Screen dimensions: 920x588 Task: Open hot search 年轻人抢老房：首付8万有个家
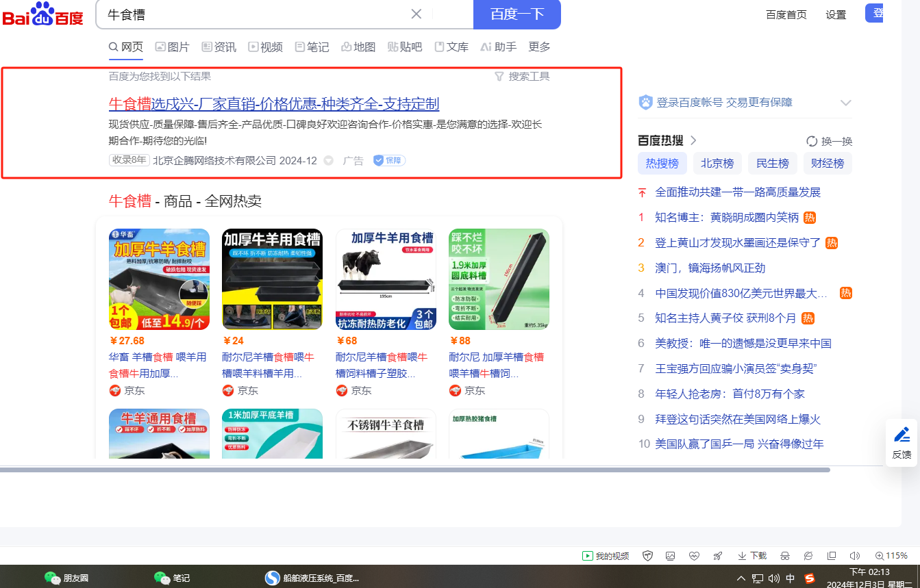click(x=730, y=394)
